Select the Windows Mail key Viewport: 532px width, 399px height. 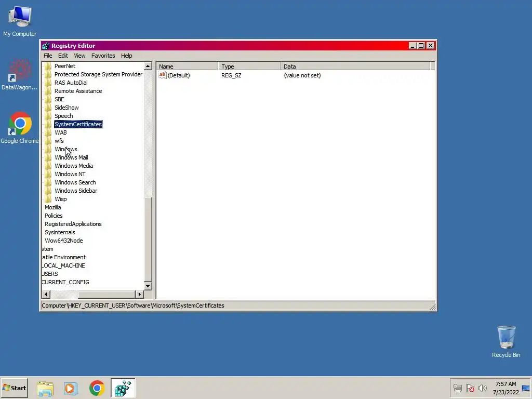click(x=71, y=157)
